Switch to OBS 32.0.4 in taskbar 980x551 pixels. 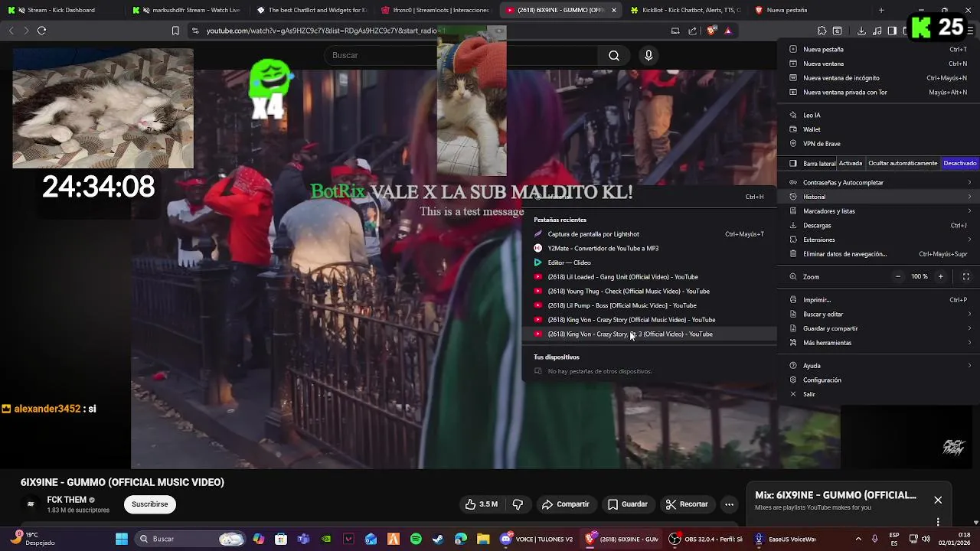(x=704, y=539)
